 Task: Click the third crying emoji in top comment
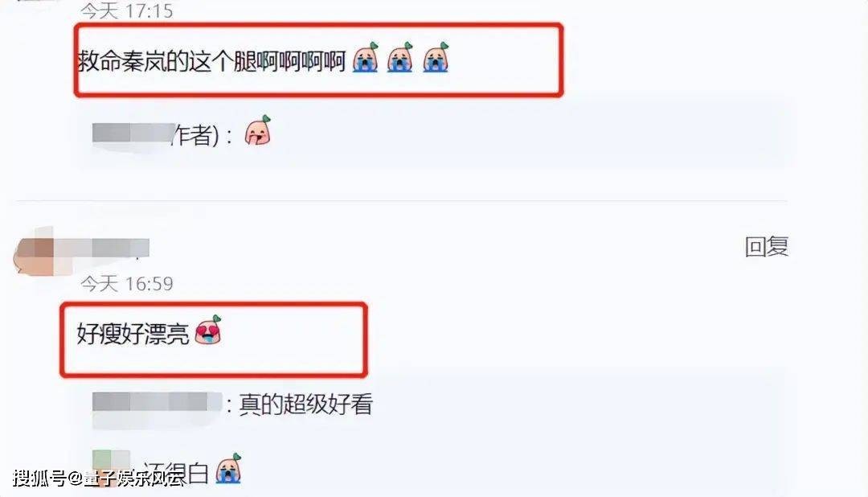pos(436,58)
